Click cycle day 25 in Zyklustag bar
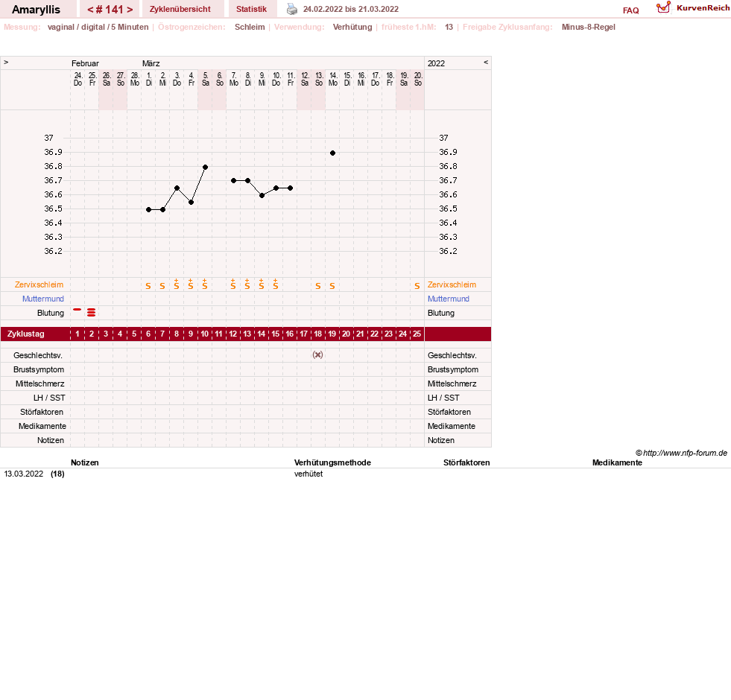The width and height of the screenshot is (731, 700). [417, 334]
